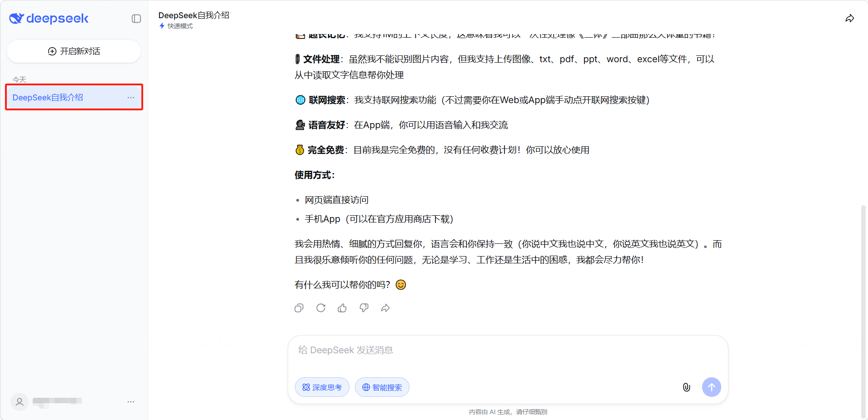This screenshot has width=868, height=420.
Task: Share this message using the arrow icon below the response
Action: point(385,308)
